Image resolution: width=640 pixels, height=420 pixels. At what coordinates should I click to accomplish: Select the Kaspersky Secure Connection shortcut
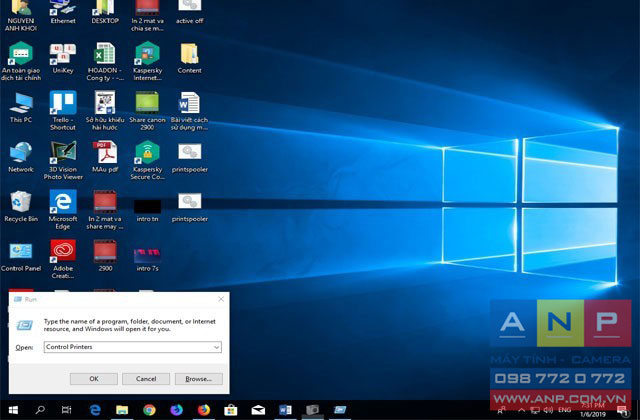pos(147,160)
